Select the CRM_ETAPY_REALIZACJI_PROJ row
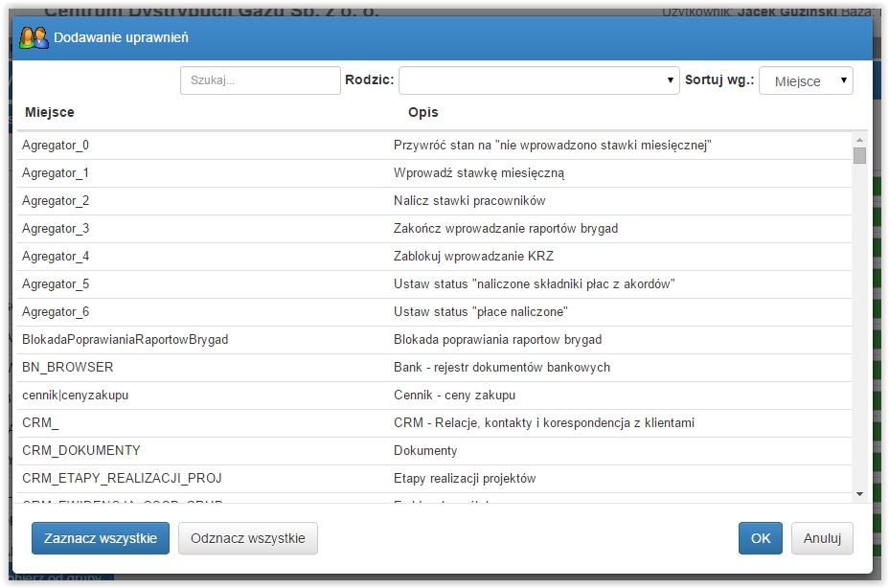Image resolution: width=889 pixels, height=588 pixels. point(434,479)
